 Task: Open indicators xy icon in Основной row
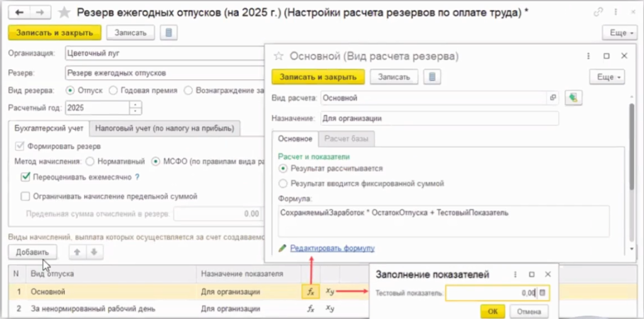330,291
